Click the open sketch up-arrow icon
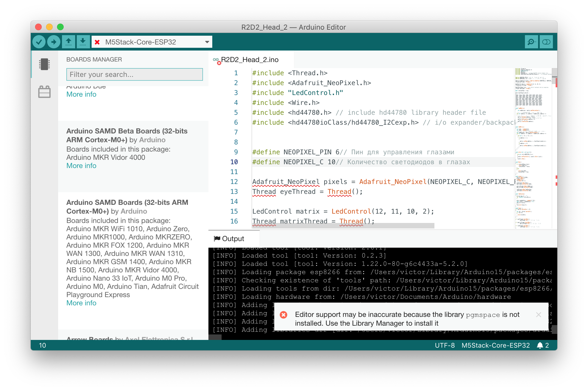The width and height of the screenshot is (588, 391). (68, 42)
